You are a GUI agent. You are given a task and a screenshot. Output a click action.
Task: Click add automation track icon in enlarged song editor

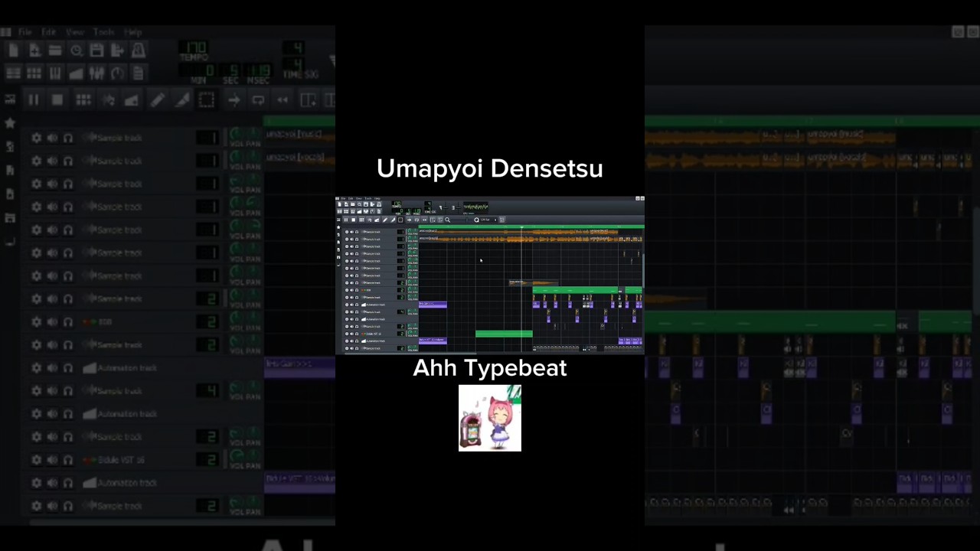coord(132,100)
